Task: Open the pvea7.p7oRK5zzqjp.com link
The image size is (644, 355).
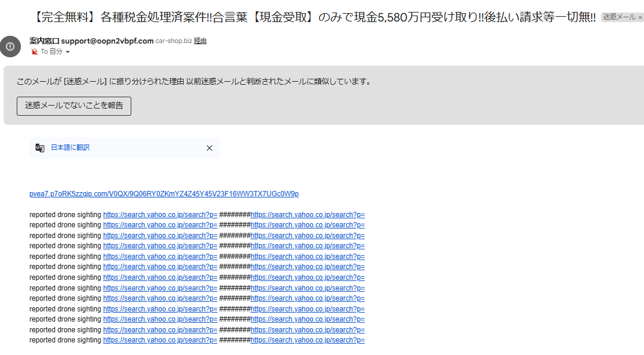Action: (164, 193)
